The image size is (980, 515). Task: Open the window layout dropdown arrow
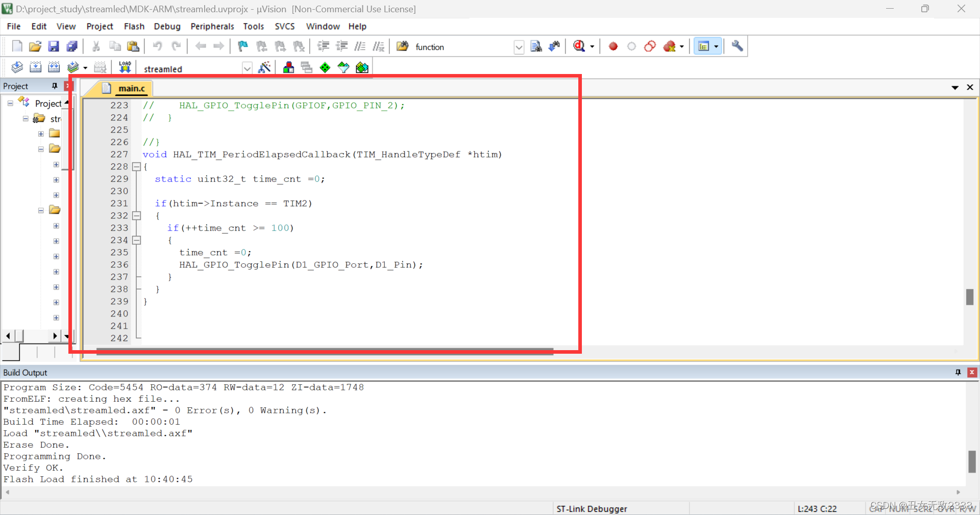pos(716,47)
